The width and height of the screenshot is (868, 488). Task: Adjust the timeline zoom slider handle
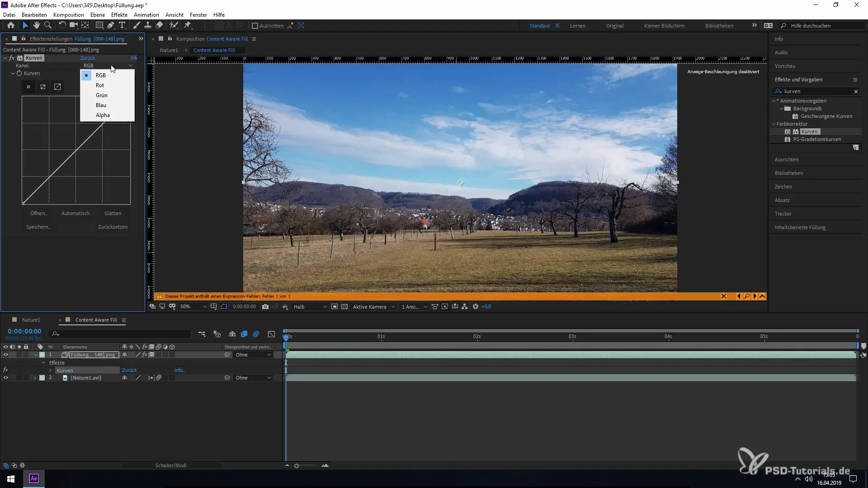click(297, 466)
